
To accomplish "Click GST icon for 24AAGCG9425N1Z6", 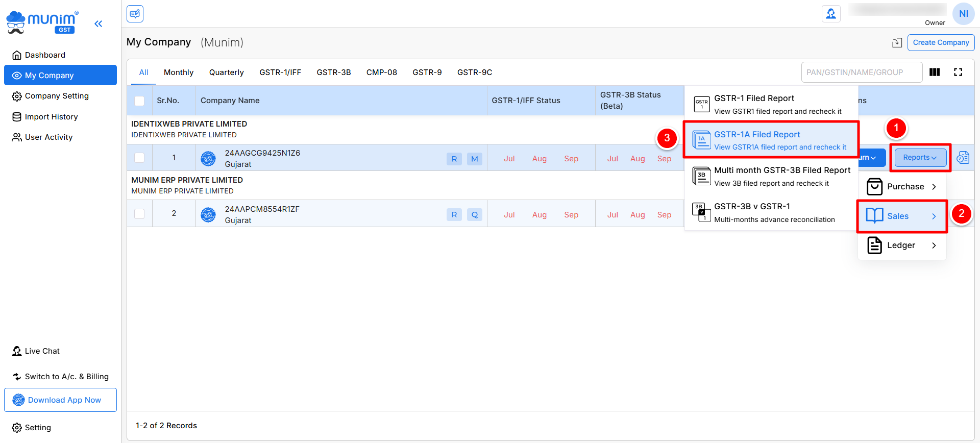I will click(x=208, y=159).
